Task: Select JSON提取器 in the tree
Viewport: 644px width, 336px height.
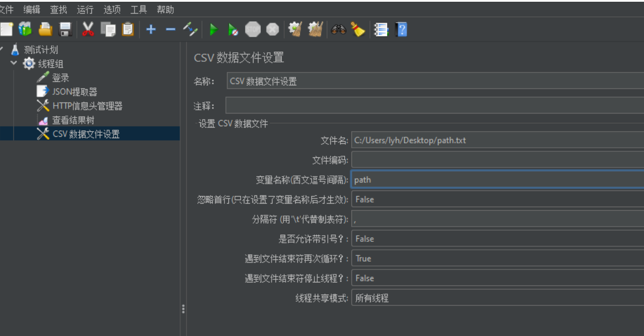Action: click(75, 92)
